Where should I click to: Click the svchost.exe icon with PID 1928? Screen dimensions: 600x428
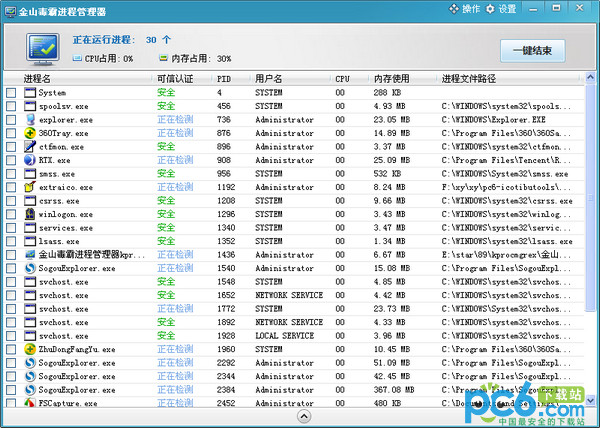coord(30,336)
